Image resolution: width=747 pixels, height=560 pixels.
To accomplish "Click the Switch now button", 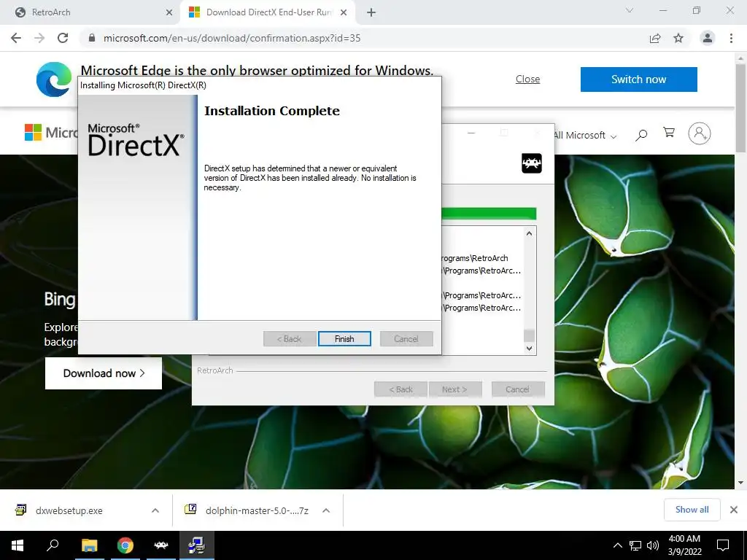I will coord(639,79).
